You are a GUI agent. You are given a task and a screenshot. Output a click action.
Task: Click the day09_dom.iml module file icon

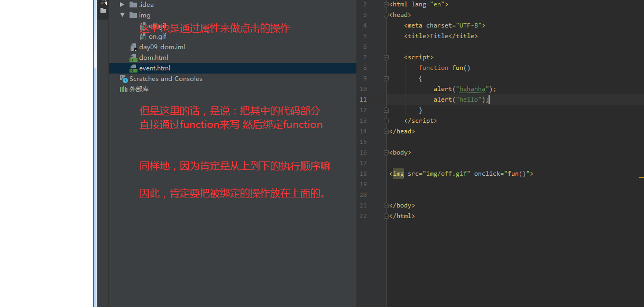133,47
